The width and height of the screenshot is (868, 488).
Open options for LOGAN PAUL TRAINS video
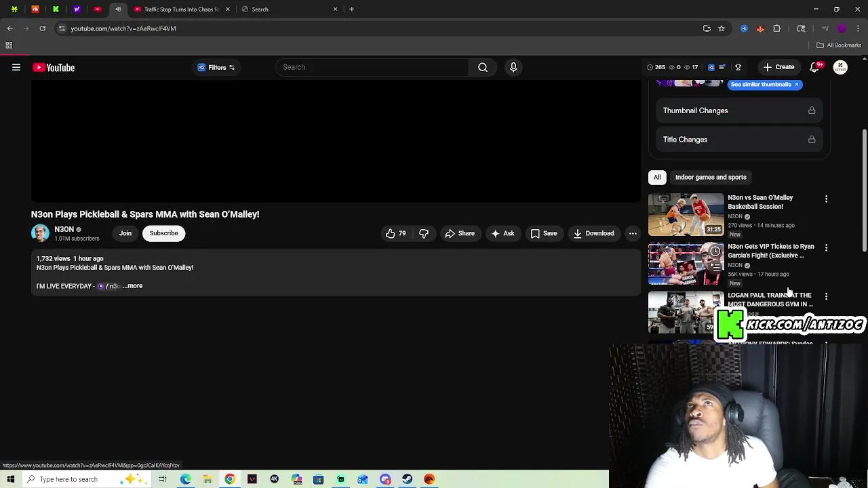(x=826, y=296)
